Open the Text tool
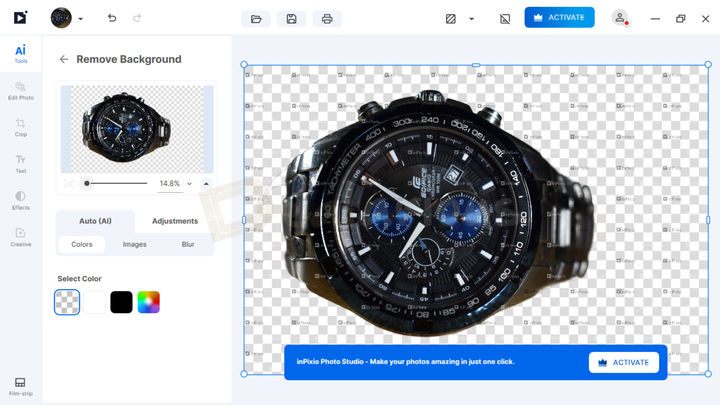The height and width of the screenshot is (405, 720). 20,163
